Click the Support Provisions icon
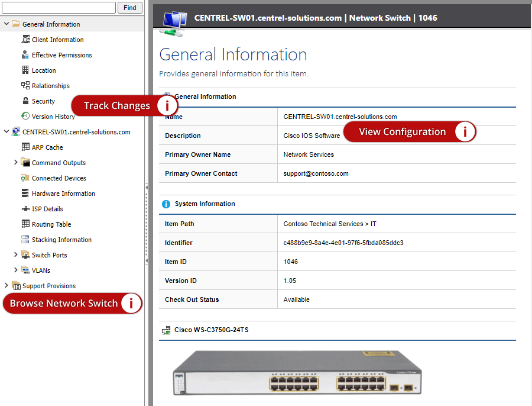 click(x=16, y=285)
